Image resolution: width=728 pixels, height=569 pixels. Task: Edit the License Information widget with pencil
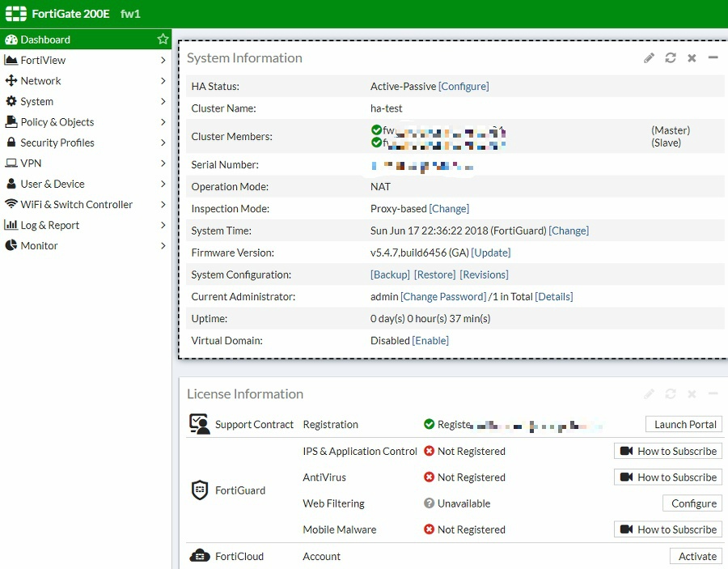tap(649, 394)
